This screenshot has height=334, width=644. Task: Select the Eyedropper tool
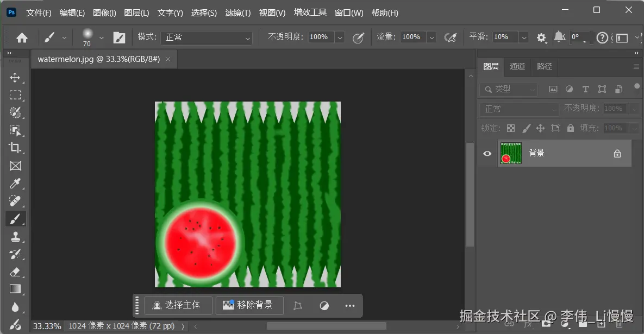(15, 184)
